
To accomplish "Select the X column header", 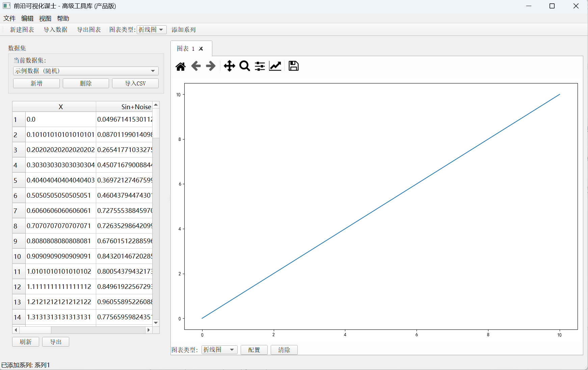I will click(61, 107).
